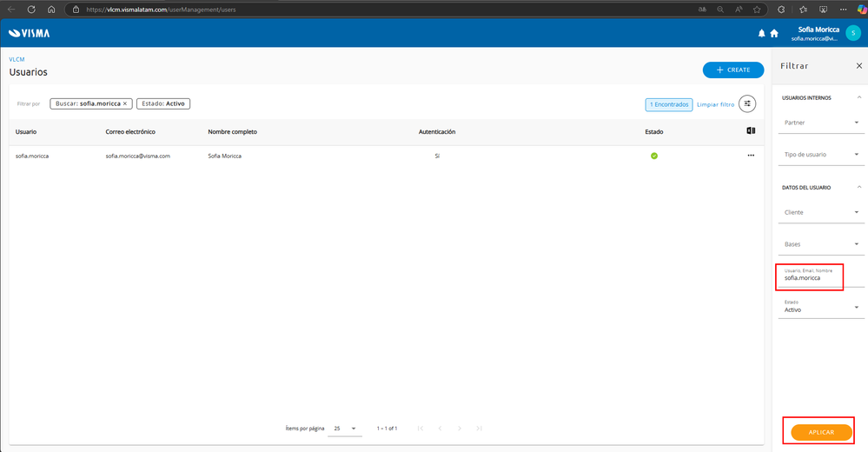Open browser extensions icon
This screenshot has height=452, width=868.
(x=781, y=10)
